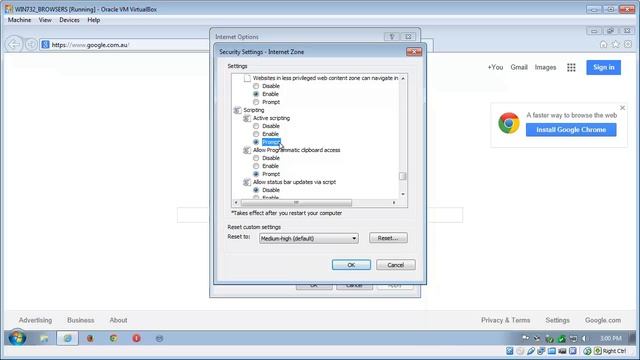Screen dimensions: 640x360
Task: Click the gray taskbar icon right of Opera
Action: click(x=159, y=338)
